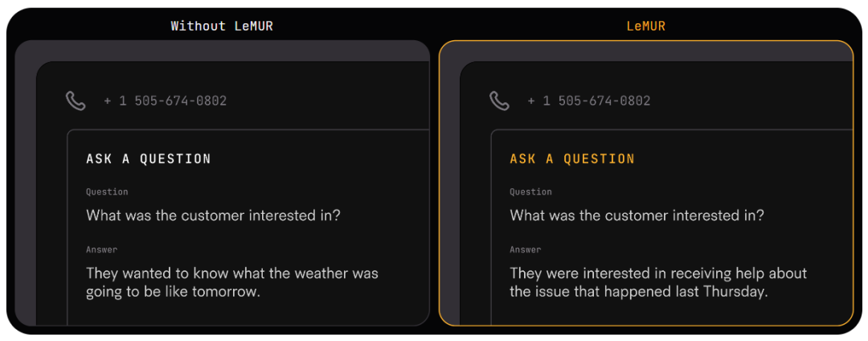Click the phone icon in the LeMUR panel

point(499,101)
